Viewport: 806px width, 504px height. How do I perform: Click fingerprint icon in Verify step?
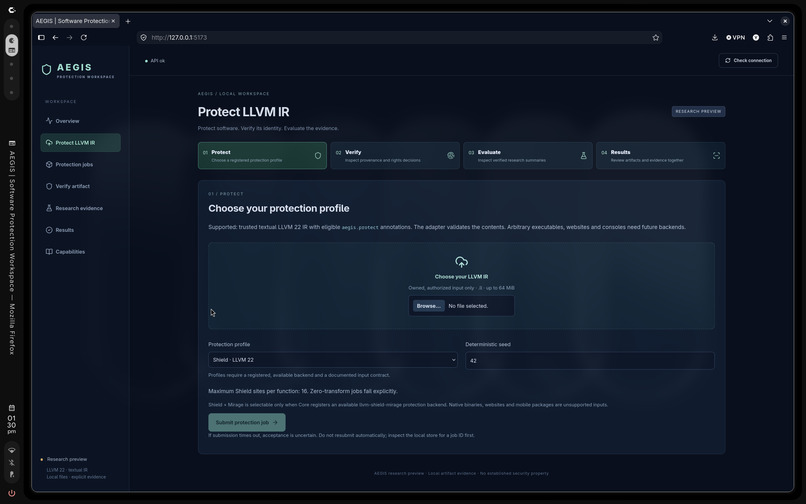(x=451, y=155)
